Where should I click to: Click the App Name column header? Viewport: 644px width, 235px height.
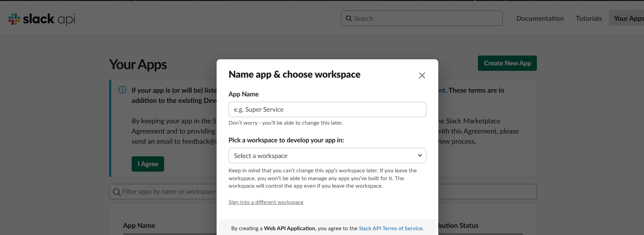(139, 225)
